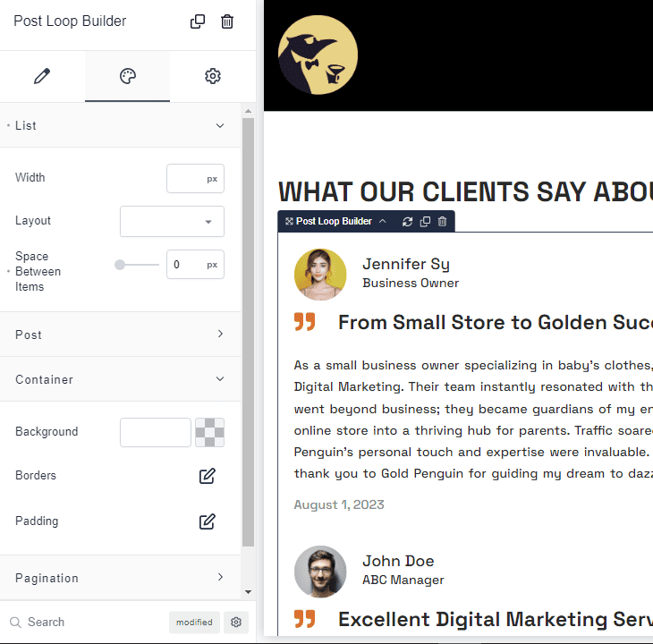Collapse the List section
The width and height of the screenshot is (653, 644).
click(x=220, y=126)
